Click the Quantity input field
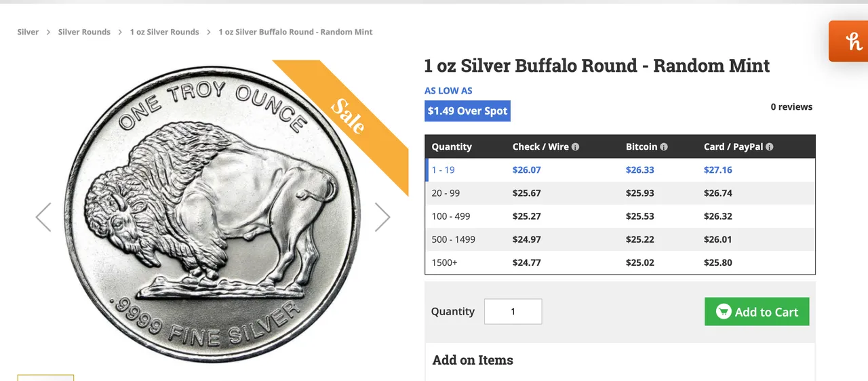The height and width of the screenshot is (381, 868). (x=513, y=312)
